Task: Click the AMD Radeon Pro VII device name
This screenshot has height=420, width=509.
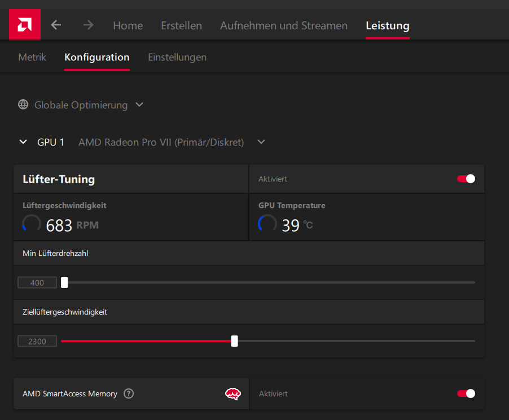Action: 161,143
